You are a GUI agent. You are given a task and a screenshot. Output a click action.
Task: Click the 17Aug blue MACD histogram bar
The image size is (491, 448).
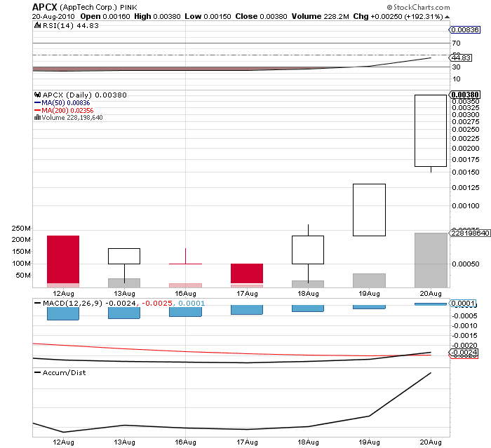247,310
